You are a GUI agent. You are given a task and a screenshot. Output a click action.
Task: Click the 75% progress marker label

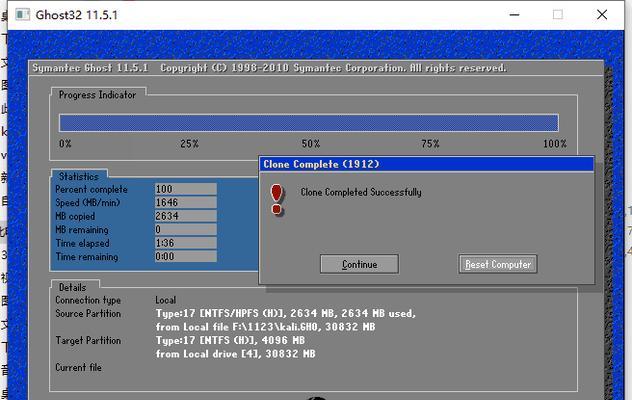(430, 144)
